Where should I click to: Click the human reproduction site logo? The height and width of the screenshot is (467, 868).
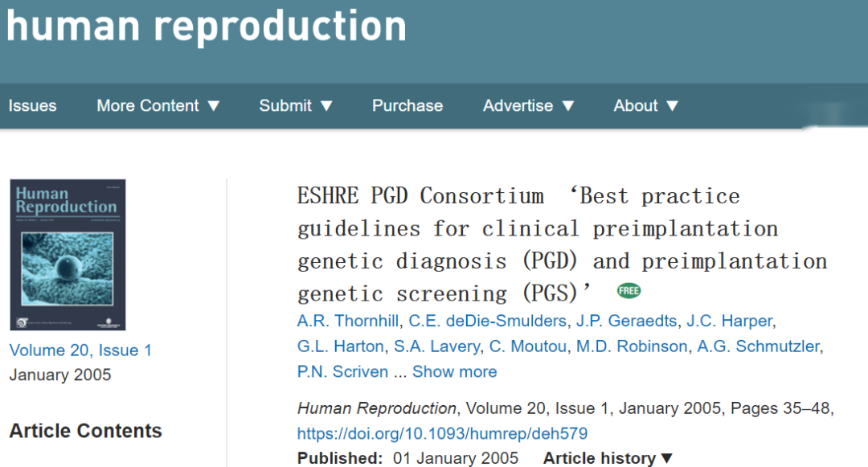[x=207, y=26]
